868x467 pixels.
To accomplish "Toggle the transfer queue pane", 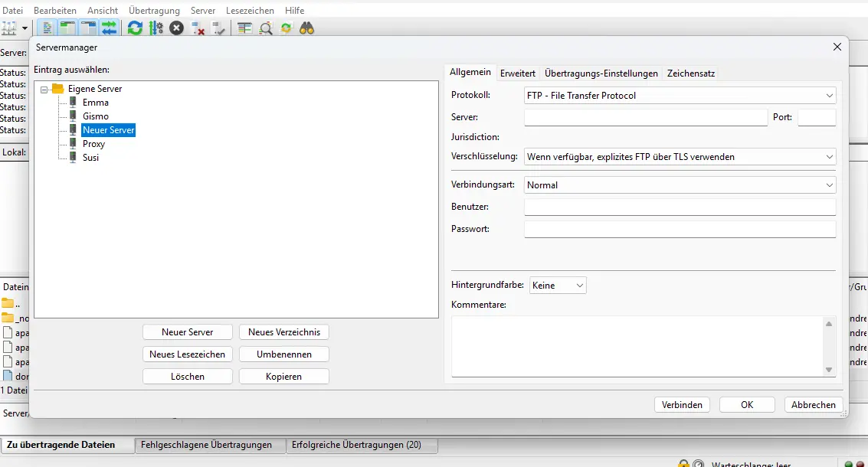I will click(110, 28).
